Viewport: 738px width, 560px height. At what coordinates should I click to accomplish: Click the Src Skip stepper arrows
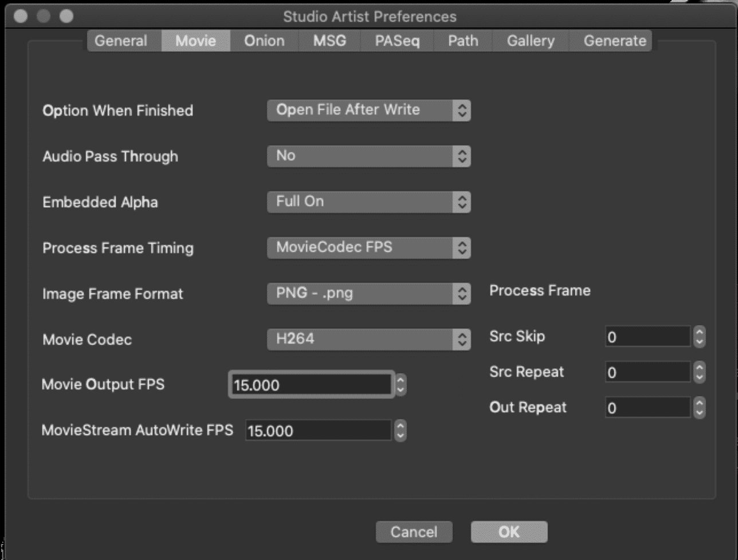point(699,337)
